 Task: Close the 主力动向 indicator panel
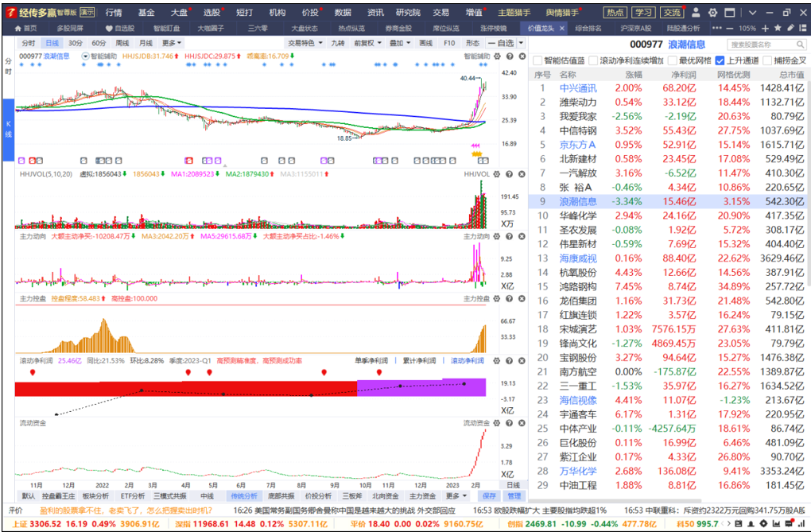(x=522, y=236)
